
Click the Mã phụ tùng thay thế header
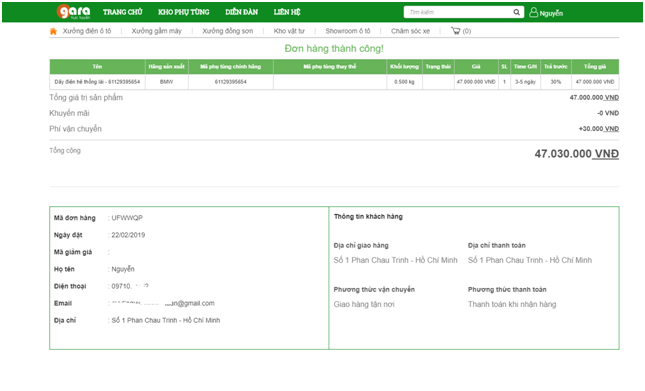pos(330,67)
